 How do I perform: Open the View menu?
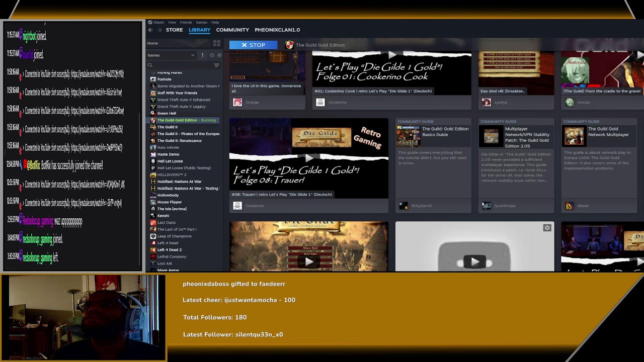pos(172,23)
